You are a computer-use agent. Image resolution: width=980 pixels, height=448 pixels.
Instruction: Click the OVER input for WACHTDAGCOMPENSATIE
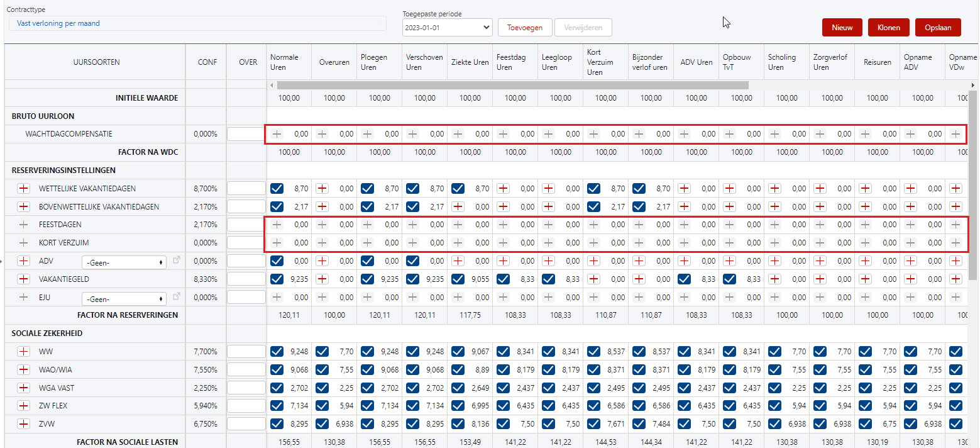coord(246,134)
